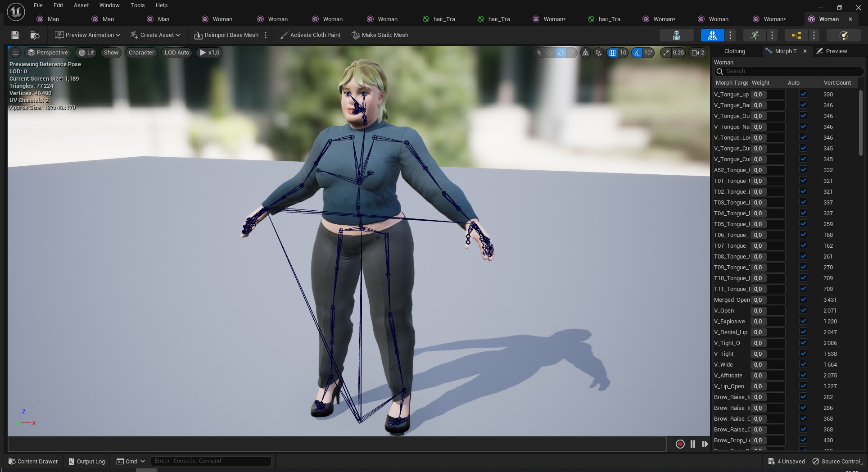Screen dimensions: 868x472
Task: Switch to the Preview panel tab
Action: pyautogui.click(x=834, y=51)
